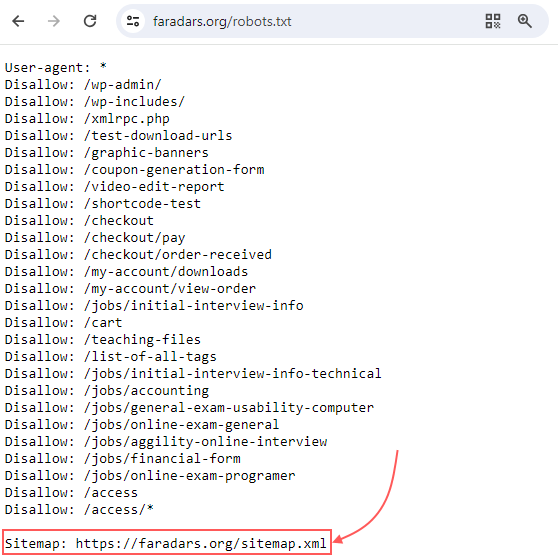Select the line 'Disallow: /list-of-all-tags'
558x557 pixels.
click(x=111, y=357)
